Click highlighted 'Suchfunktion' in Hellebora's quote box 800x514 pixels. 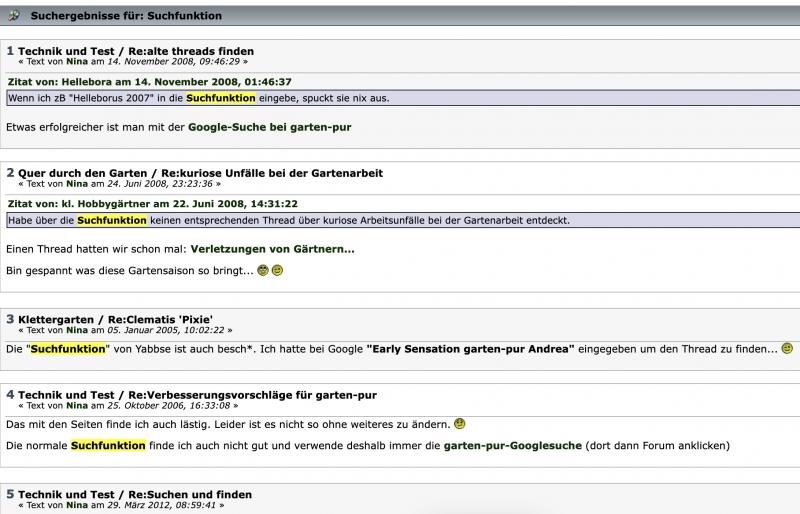[x=221, y=98]
